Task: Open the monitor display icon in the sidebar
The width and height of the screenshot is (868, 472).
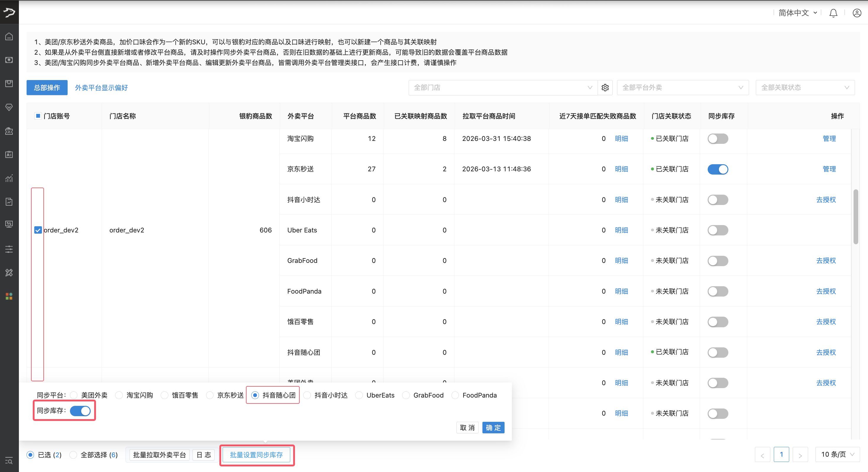Action: 9,224
